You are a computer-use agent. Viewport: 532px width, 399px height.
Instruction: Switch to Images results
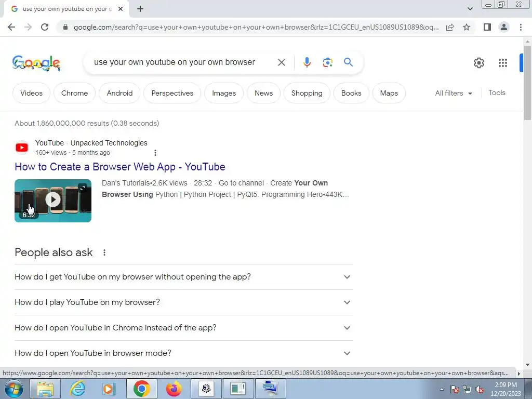224,93
